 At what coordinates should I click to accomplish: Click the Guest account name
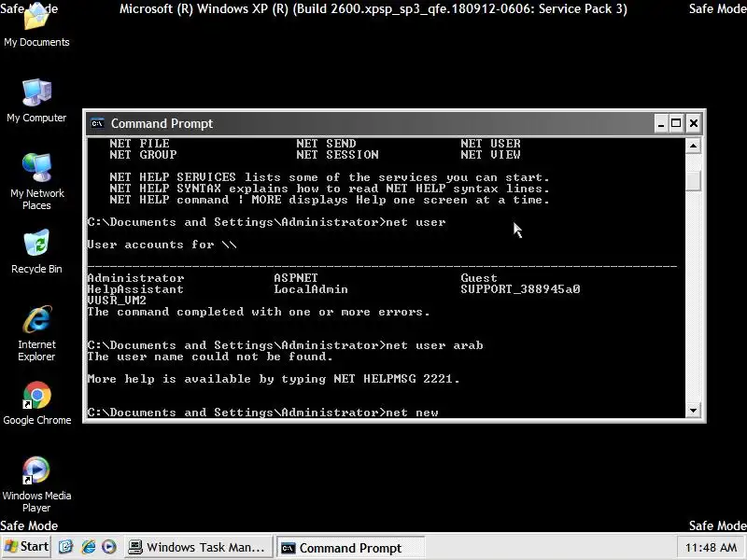(x=479, y=278)
